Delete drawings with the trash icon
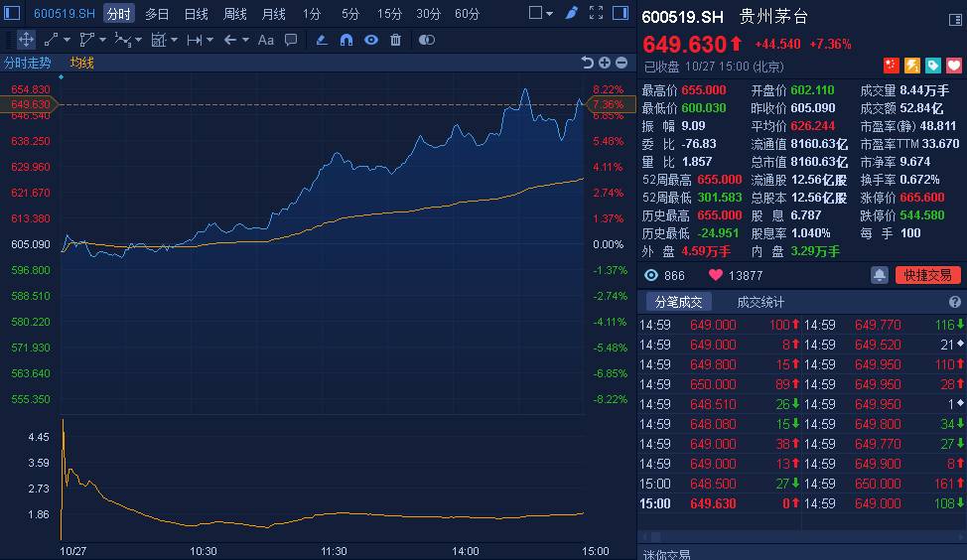967x560 pixels. [x=396, y=40]
